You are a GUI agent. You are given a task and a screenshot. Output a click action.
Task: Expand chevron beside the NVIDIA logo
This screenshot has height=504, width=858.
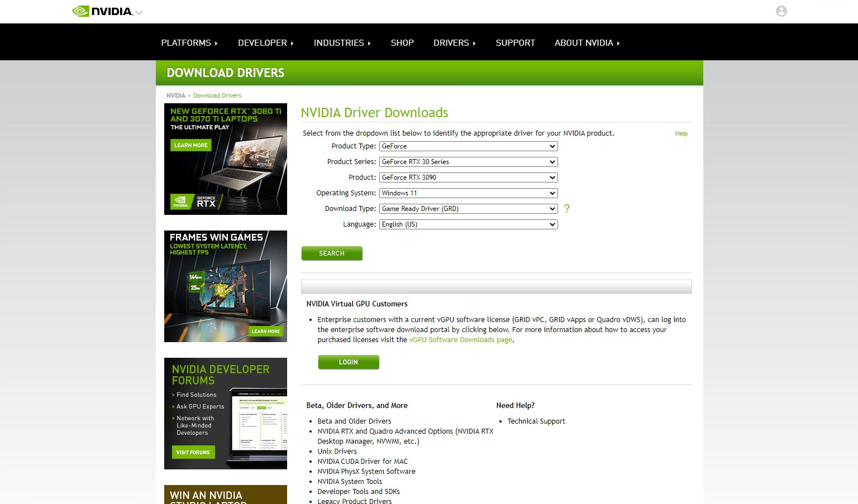[x=139, y=12]
